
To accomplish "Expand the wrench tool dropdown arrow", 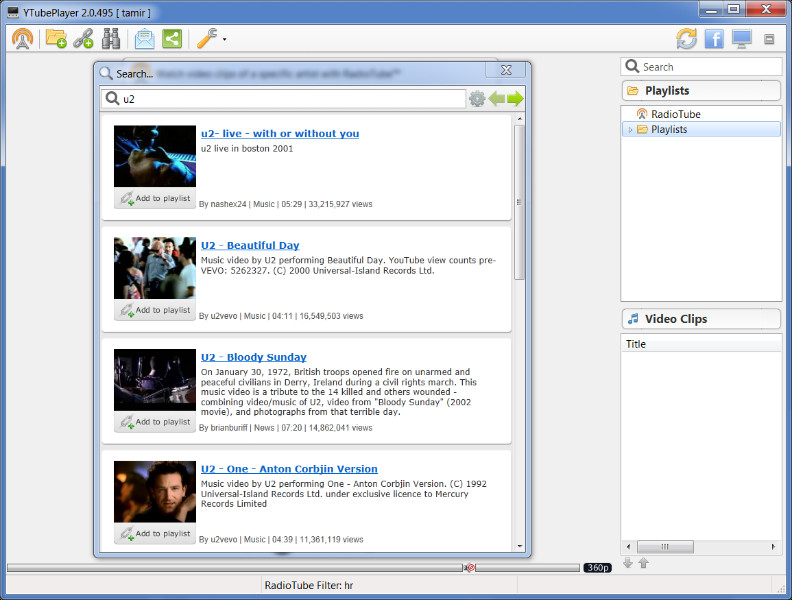I will tap(224, 39).
